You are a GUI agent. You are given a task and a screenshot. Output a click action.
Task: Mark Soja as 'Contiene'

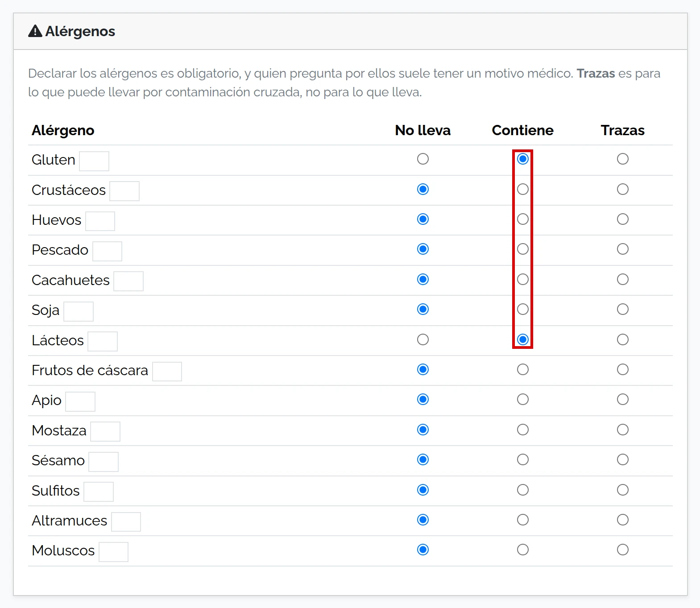[523, 310]
